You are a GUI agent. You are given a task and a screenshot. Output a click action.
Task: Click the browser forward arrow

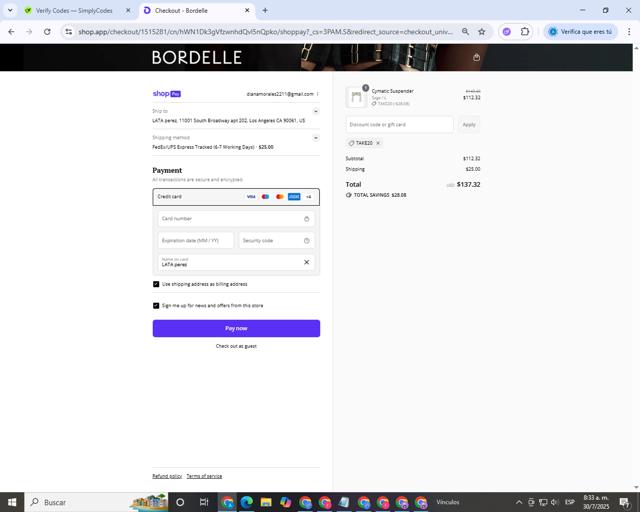point(29,31)
